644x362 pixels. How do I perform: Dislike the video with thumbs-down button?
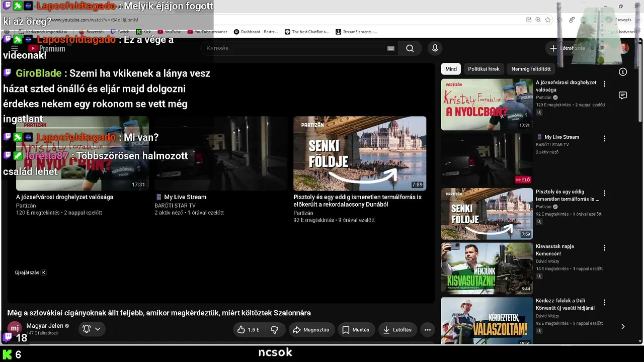click(x=275, y=330)
